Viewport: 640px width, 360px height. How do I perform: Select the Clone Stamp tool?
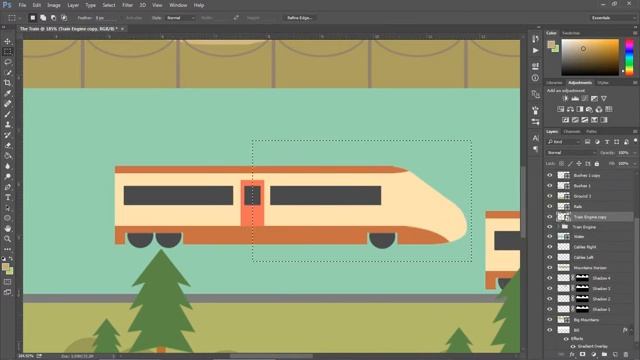[8, 124]
